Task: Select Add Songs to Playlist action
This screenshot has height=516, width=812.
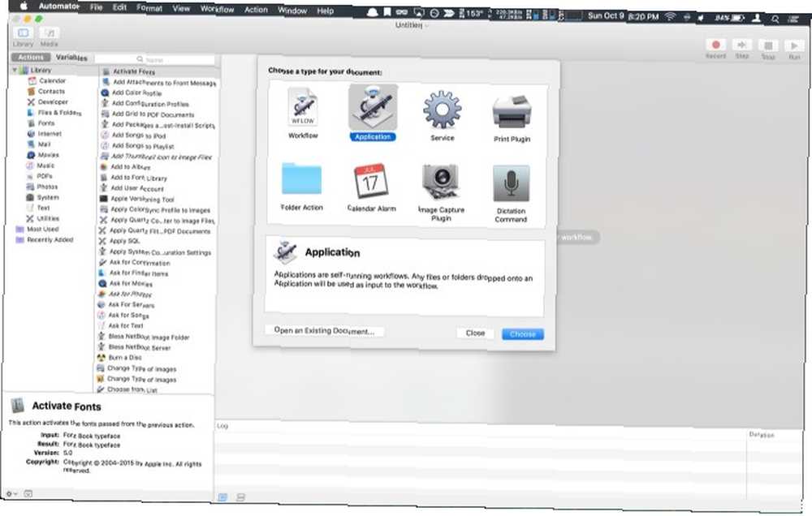Action: pos(137,146)
